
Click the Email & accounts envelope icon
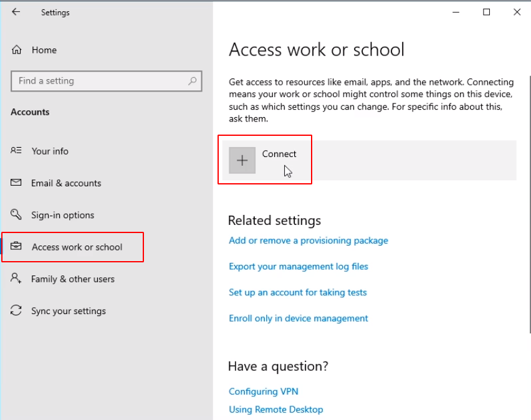tap(16, 183)
